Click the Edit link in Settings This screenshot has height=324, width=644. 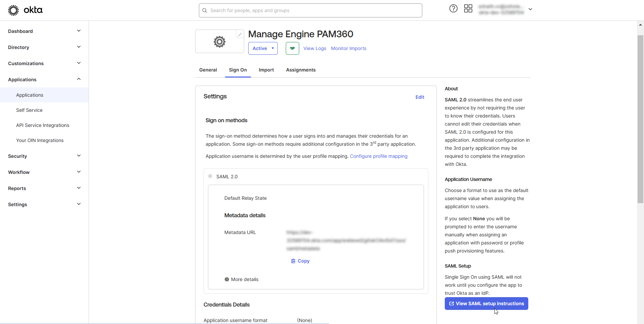click(420, 97)
